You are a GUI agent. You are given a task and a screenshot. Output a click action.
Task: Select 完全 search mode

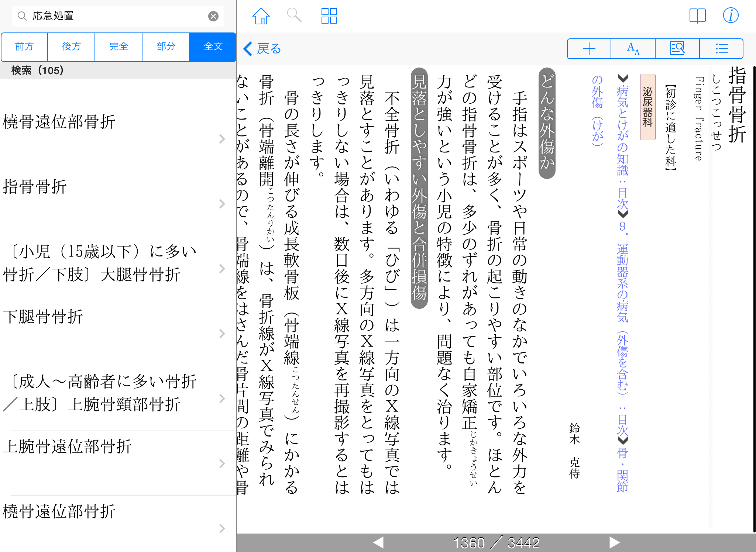118,46
